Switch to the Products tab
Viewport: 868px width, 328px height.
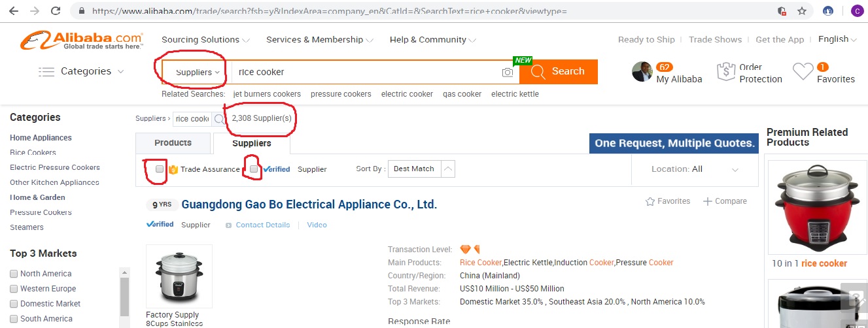click(173, 142)
